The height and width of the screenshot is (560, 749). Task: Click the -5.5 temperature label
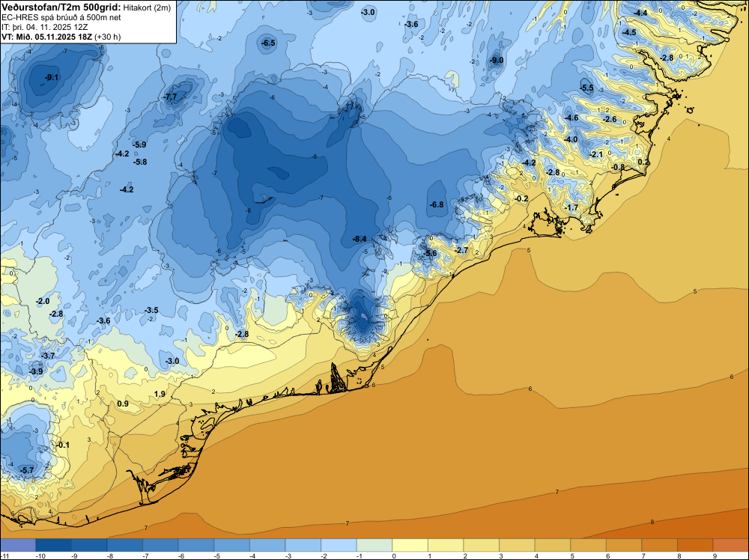tap(586, 88)
